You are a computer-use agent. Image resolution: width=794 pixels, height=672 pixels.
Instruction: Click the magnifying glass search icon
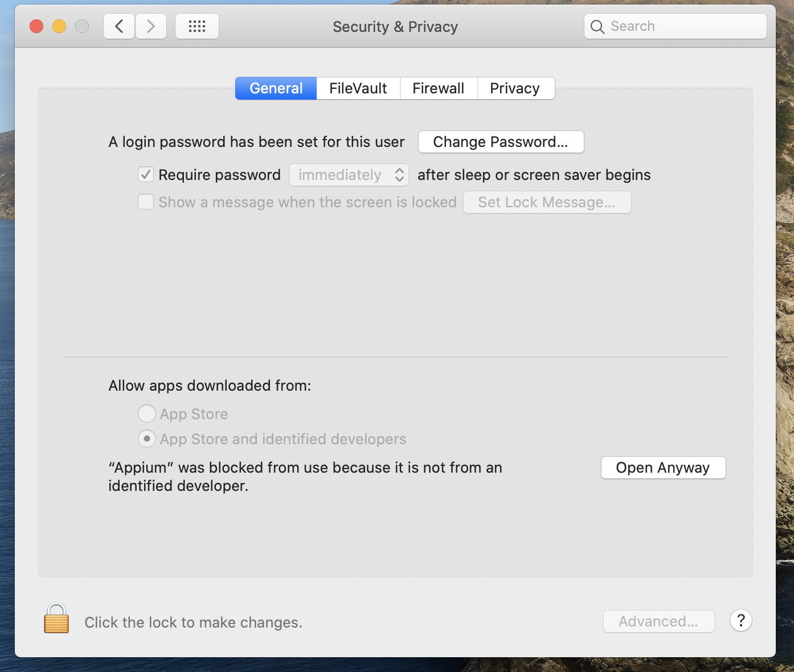point(597,27)
